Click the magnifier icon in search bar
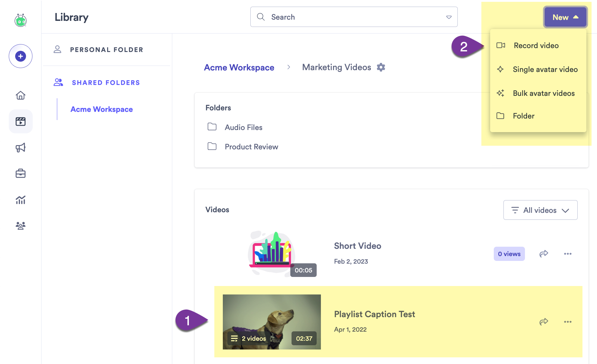The height and width of the screenshot is (364, 597). pos(261,17)
